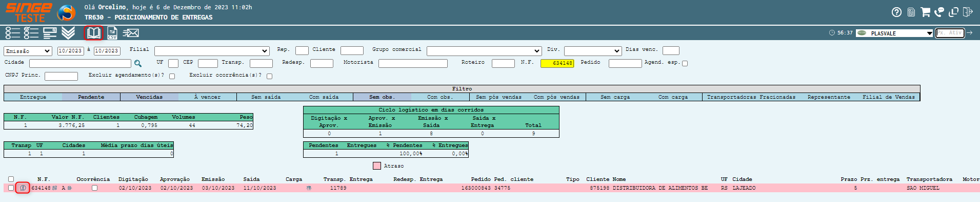This screenshot has width=980, height=202.
Task: Open the PLASVALE company selector
Action: pos(895,33)
